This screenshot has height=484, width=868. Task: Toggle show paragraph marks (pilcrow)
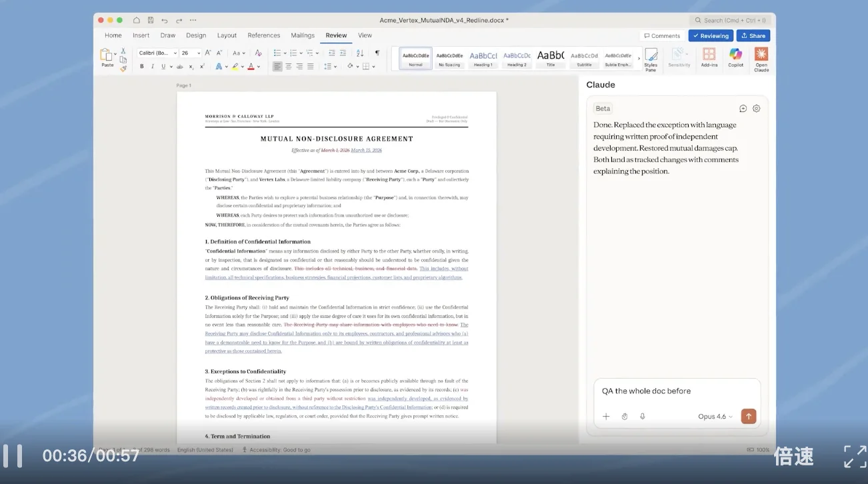pyautogui.click(x=377, y=53)
